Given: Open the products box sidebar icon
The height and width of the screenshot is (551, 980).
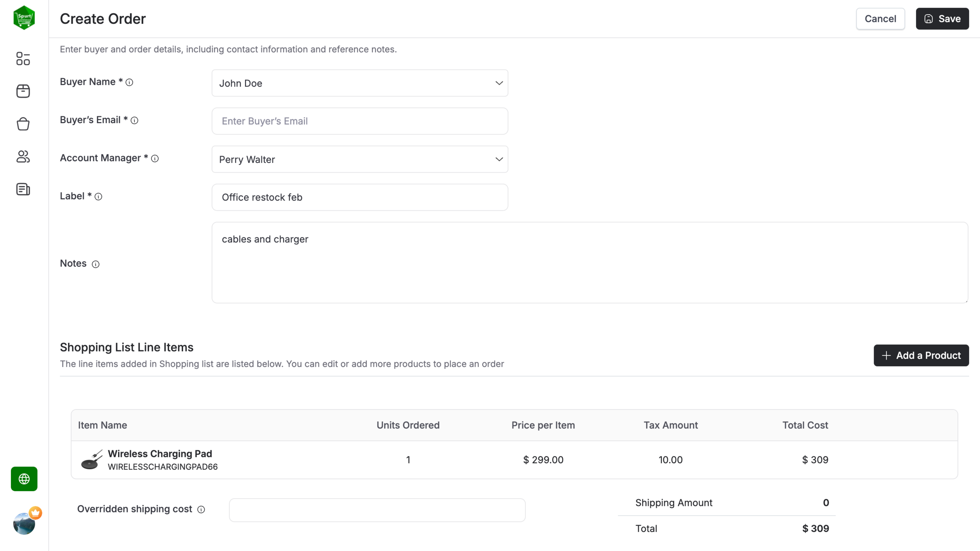Looking at the screenshot, I should tap(23, 91).
